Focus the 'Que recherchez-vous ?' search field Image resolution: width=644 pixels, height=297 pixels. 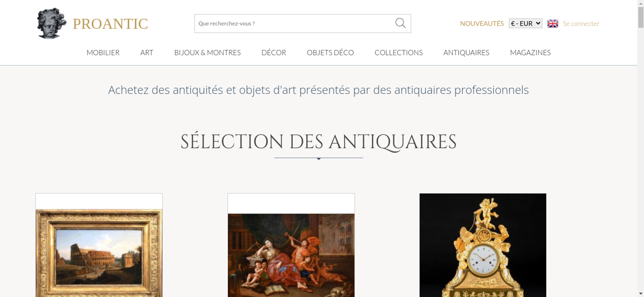pos(295,23)
